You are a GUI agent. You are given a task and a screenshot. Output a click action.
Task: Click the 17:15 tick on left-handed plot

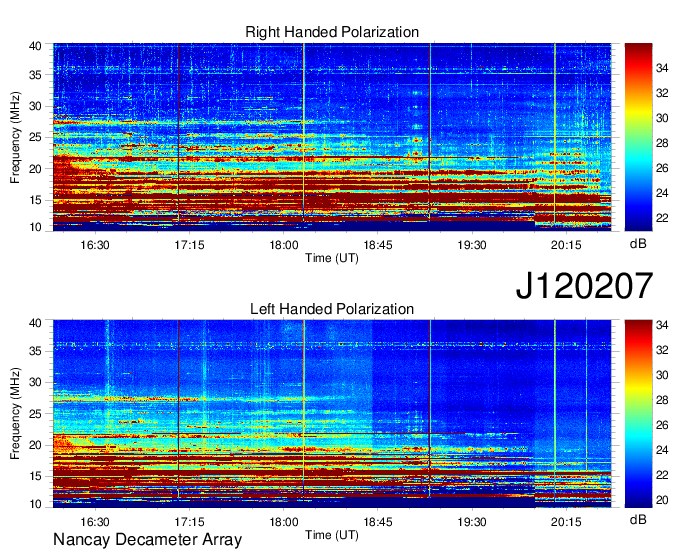click(189, 522)
